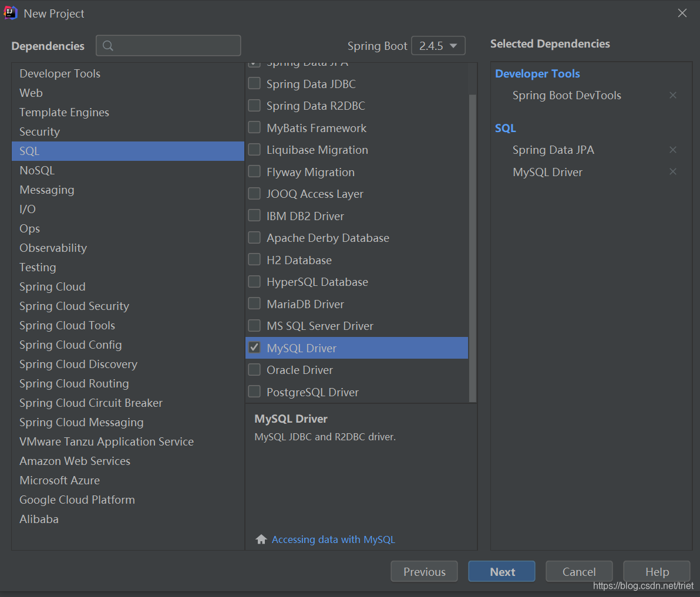This screenshot has height=597, width=700.
Task: Check Oracle Driver
Action: coord(254,369)
